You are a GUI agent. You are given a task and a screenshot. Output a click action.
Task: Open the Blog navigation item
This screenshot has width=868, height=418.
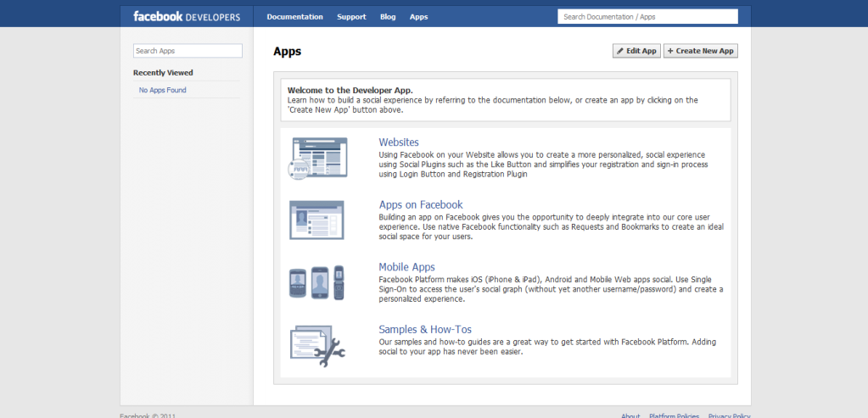click(x=388, y=16)
